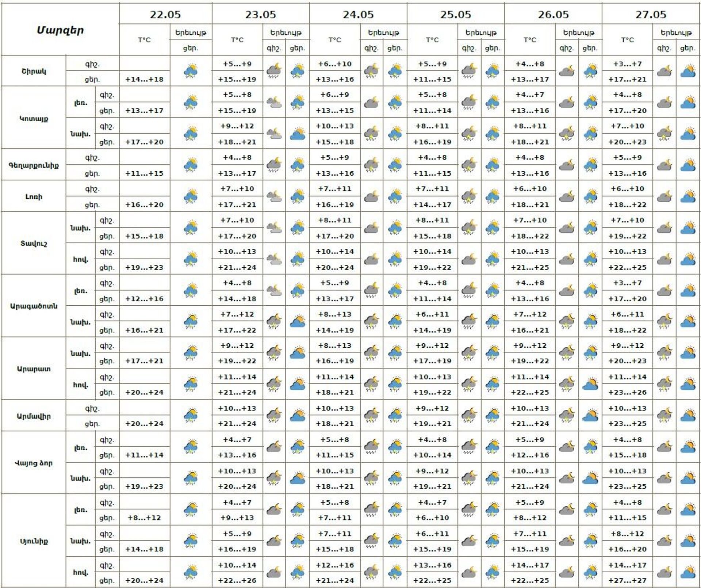Click Արագածոտն նախ. 24.05 night value +8...+13
The height and width of the screenshot is (588, 701).
[x=335, y=314]
